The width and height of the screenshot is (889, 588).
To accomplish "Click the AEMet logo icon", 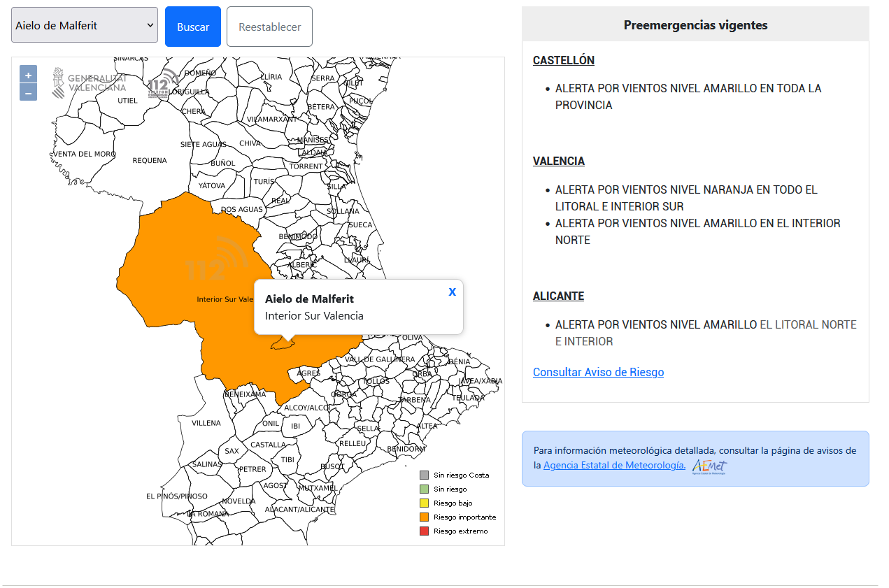I will (x=709, y=466).
